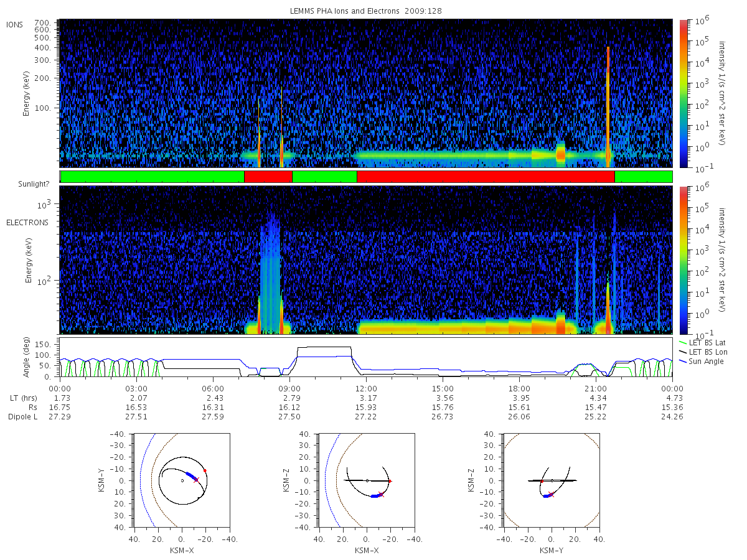The width and height of the screenshot is (747, 560).
Task: Click the black LET BS Lon legend line
Action: click(x=684, y=352)
